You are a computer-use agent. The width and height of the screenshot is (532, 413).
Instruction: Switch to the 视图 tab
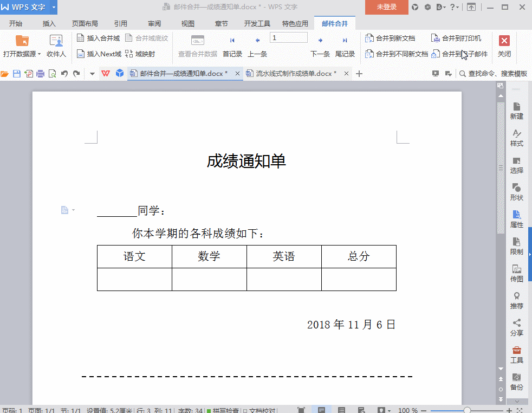[187, 23]
